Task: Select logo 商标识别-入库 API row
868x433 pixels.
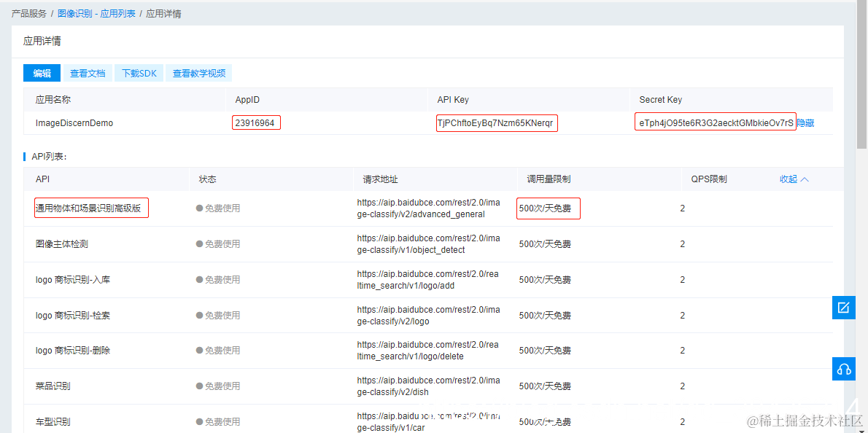Action: (x=428, y=280)
